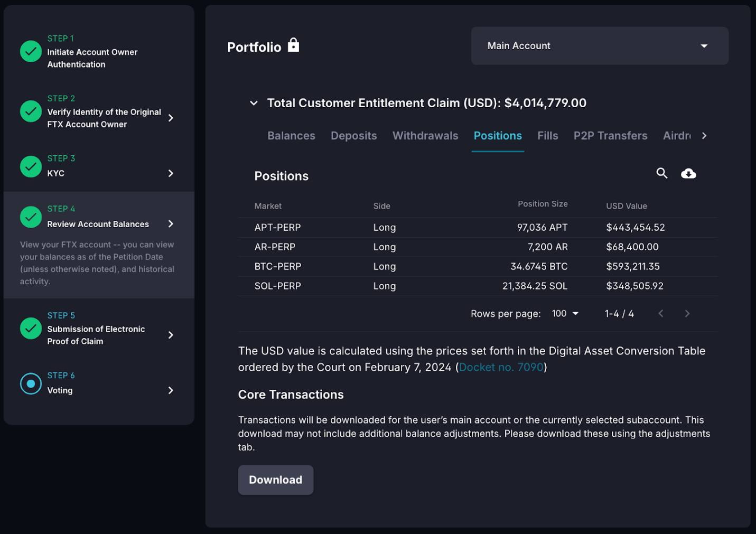Screen dimensions: 756x534
Task: Go to previous page of positions table
Action: pos(660,314)
